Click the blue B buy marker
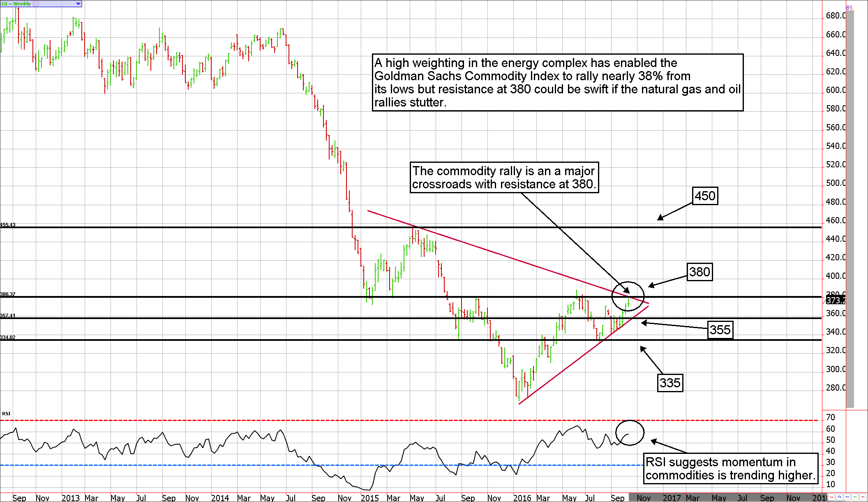The image size is (868, 502). (x=848, y=8)
